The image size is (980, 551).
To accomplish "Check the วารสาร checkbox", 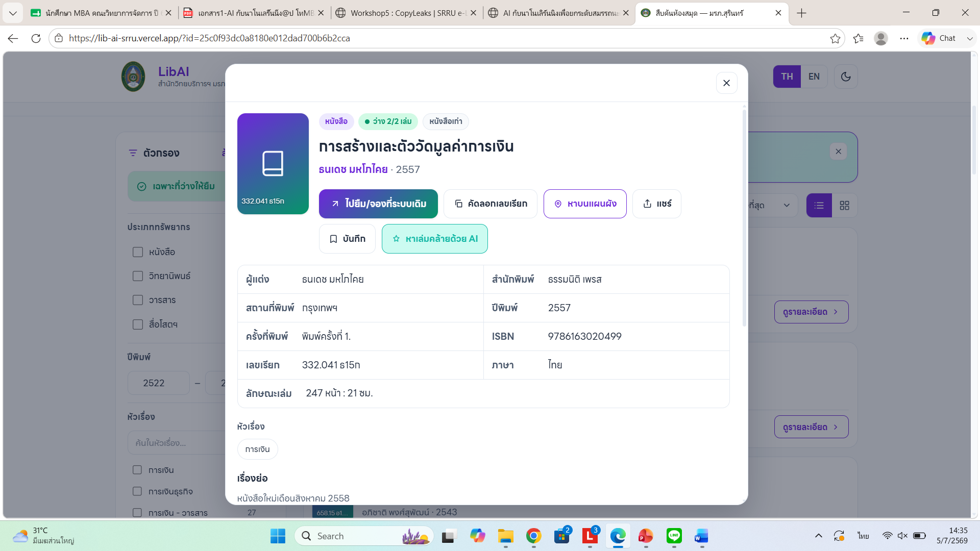I will coord(138,300).
